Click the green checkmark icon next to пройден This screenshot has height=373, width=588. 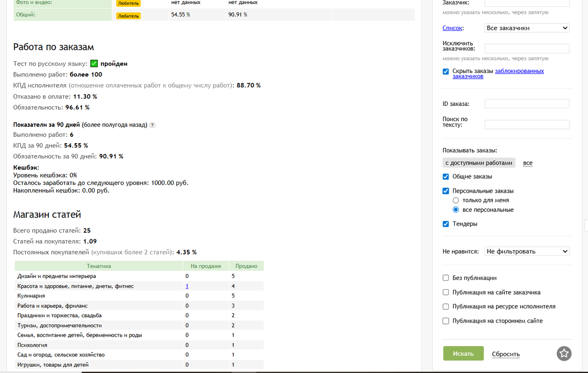coord(95,64)
